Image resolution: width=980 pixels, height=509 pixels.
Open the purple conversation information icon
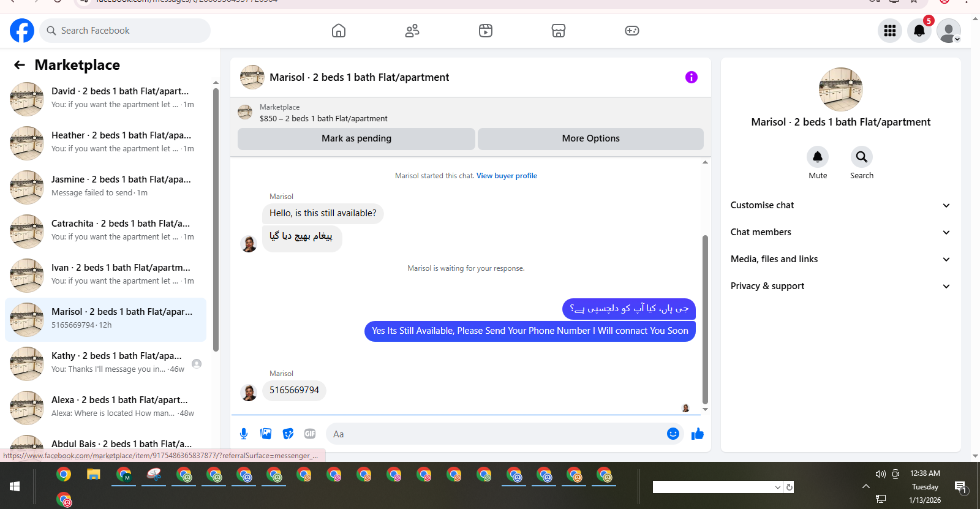click(x=692, y=77)
